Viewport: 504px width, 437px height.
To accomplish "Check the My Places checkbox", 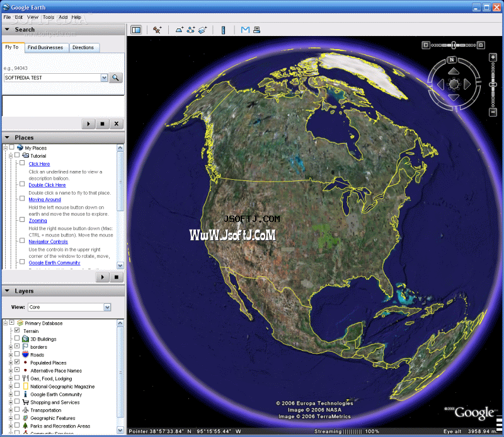I will coord(11,147).
